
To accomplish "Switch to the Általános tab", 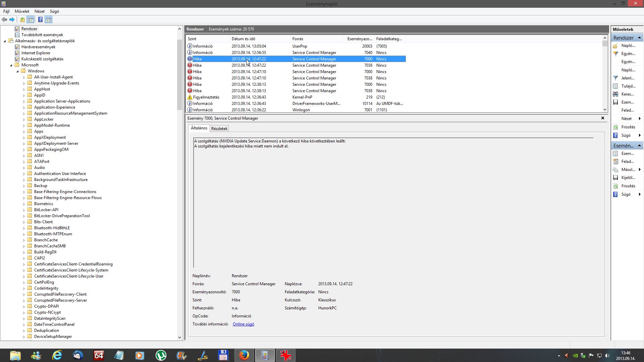I will [x=199, y=128].
